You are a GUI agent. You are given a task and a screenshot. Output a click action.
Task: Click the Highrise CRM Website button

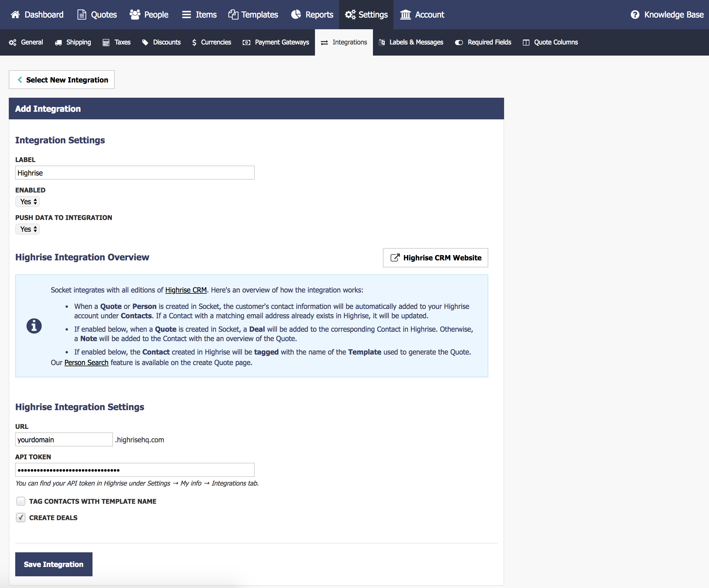(x=436, y=258)
